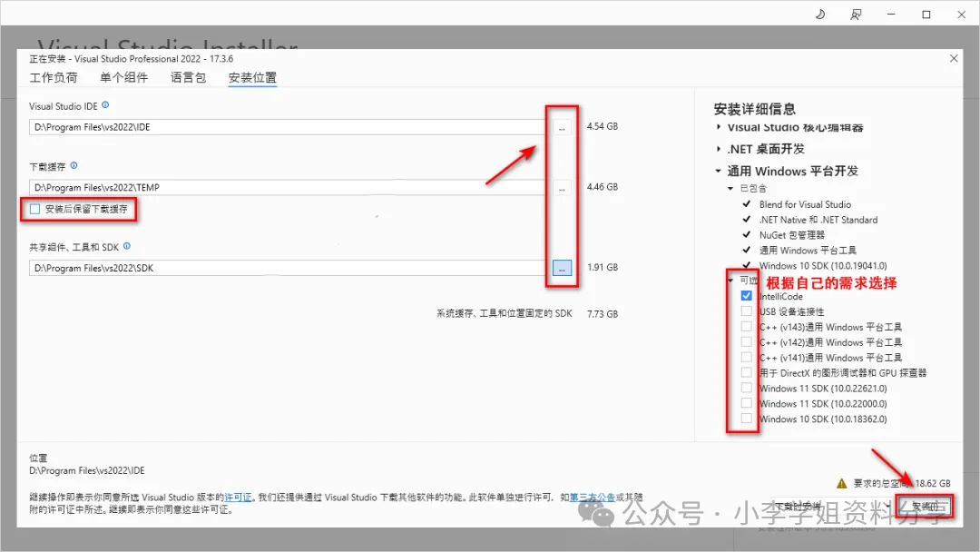Toggle the dark theme moon icon
Image resolution: width=980 pixels, height=552 pixels.
[x=820, y=15]
